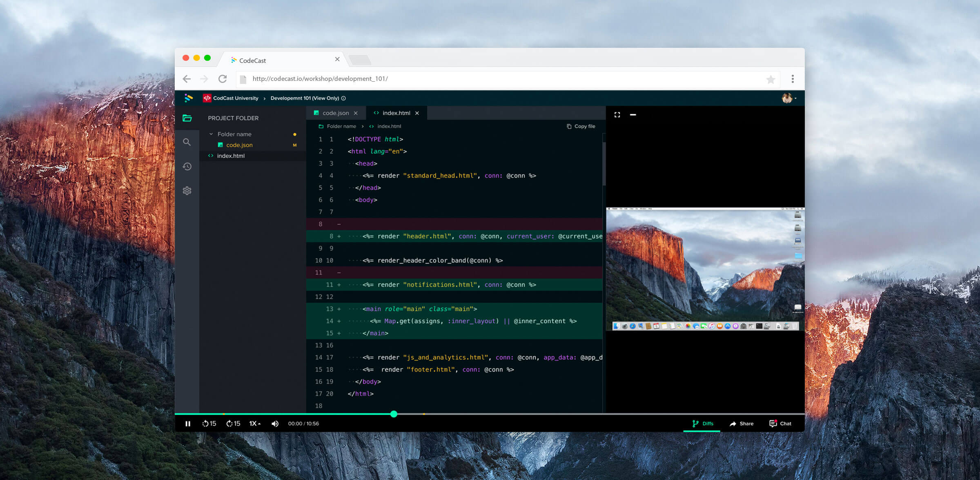This screenshot has height=480, width=980.
Task: Click the fullscreen icon on video panel
Action: pyautogui.click(x=617, y=115)
